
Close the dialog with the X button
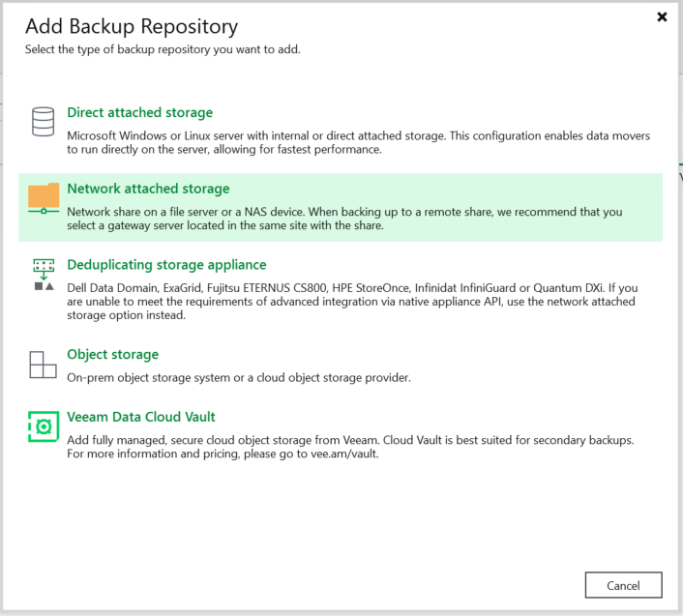point(662,17)
